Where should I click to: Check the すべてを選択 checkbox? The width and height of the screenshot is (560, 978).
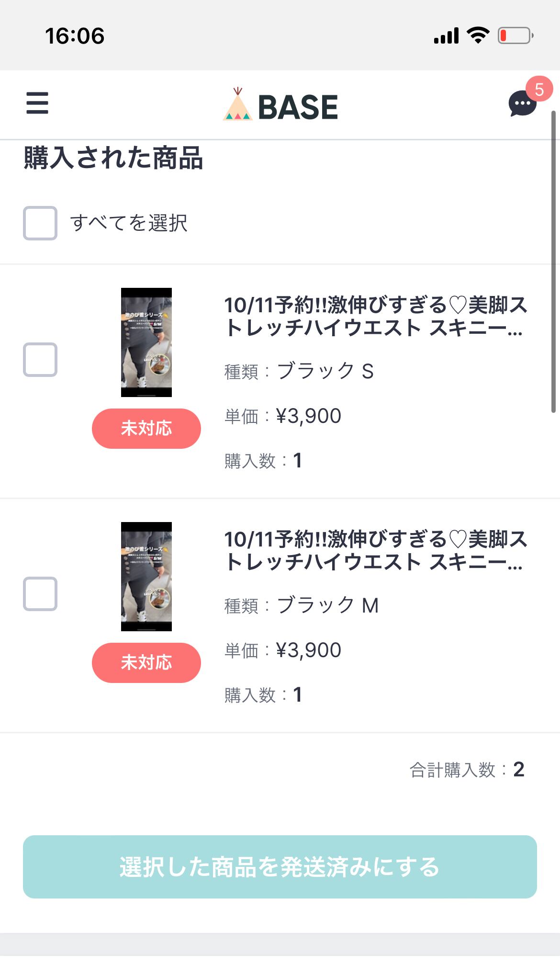40,223
